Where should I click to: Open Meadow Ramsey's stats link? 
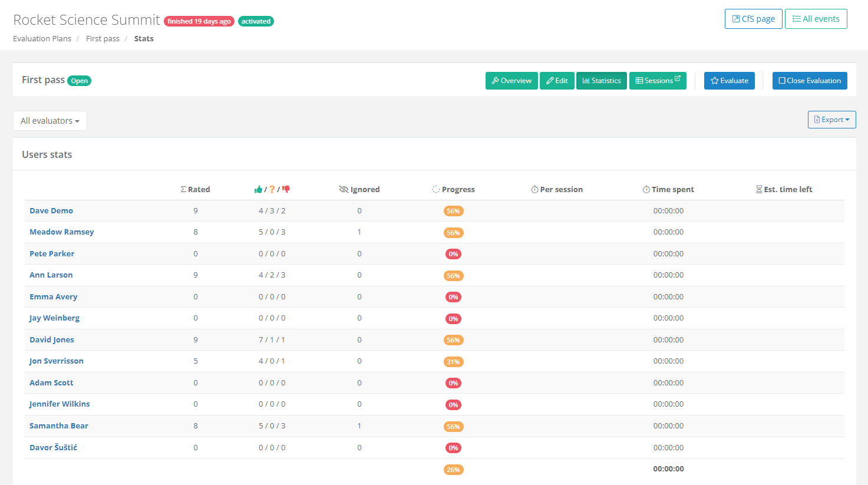click(62, 232)
